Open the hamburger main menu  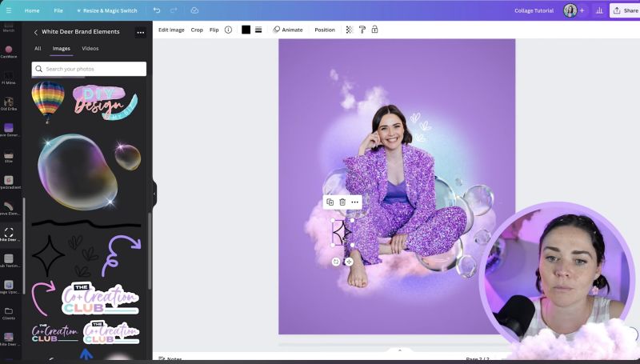(9, 10)
